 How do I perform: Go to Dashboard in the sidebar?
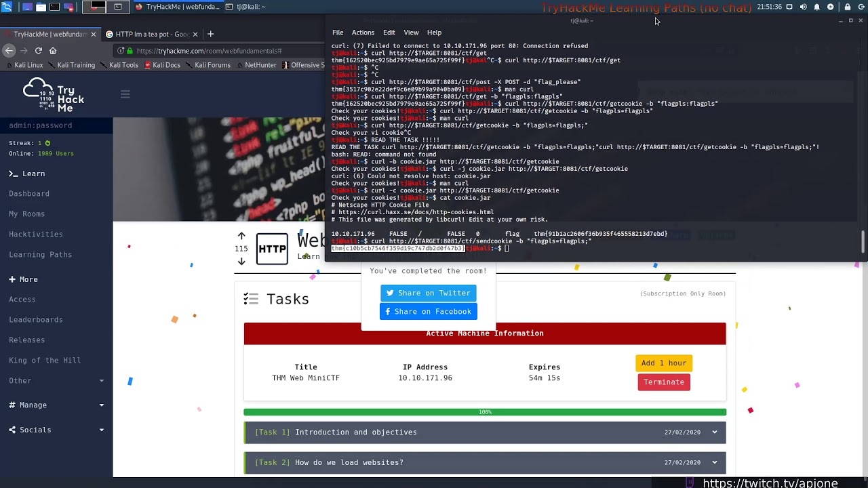tap(29, 194)
